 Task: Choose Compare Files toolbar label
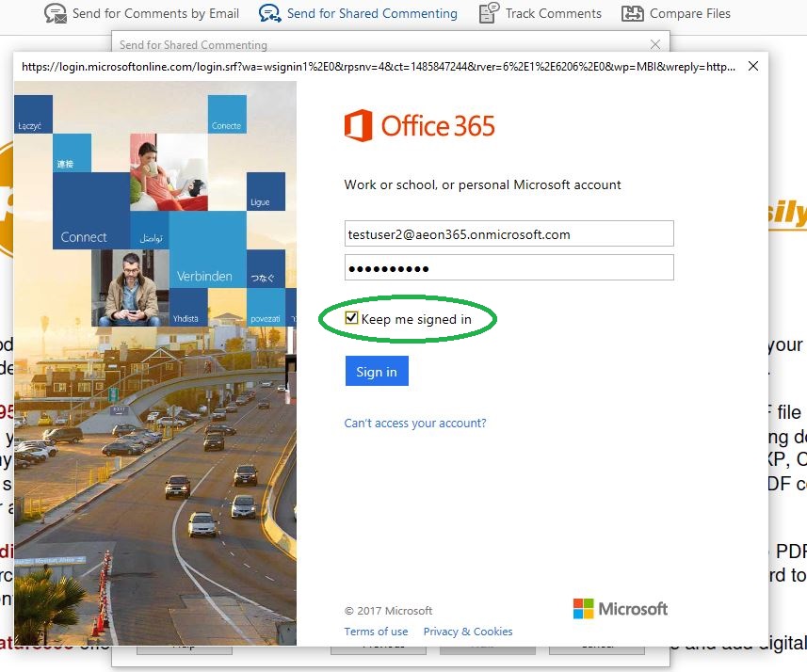(x=689, y=13)
